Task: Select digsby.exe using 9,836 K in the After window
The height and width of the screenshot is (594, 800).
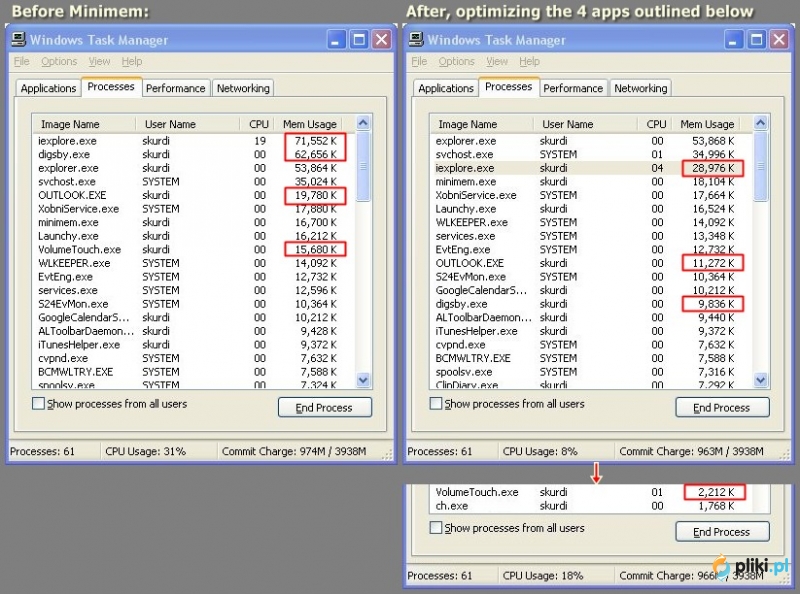Action: pos(591,304)
